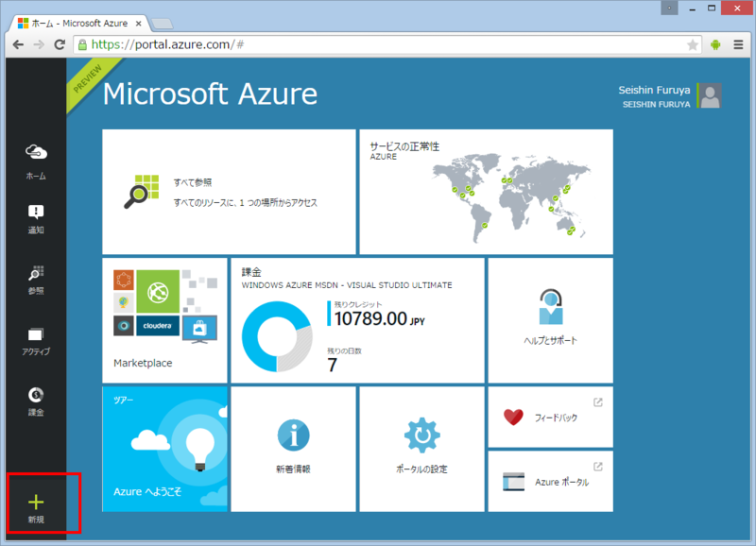The width and height of the screenshot is (756, 546).
Task: Click the green padlock security icon
Action: [x=82, y=44]
